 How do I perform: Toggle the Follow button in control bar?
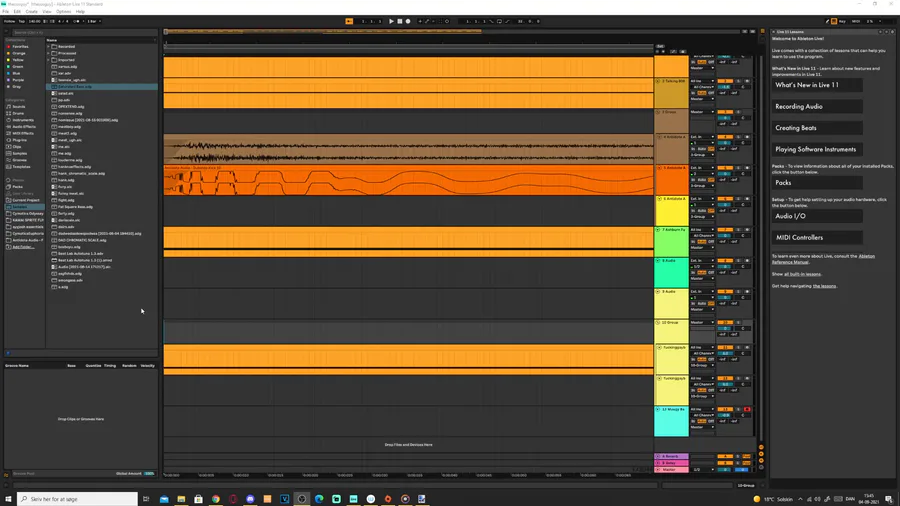[9, 21]
